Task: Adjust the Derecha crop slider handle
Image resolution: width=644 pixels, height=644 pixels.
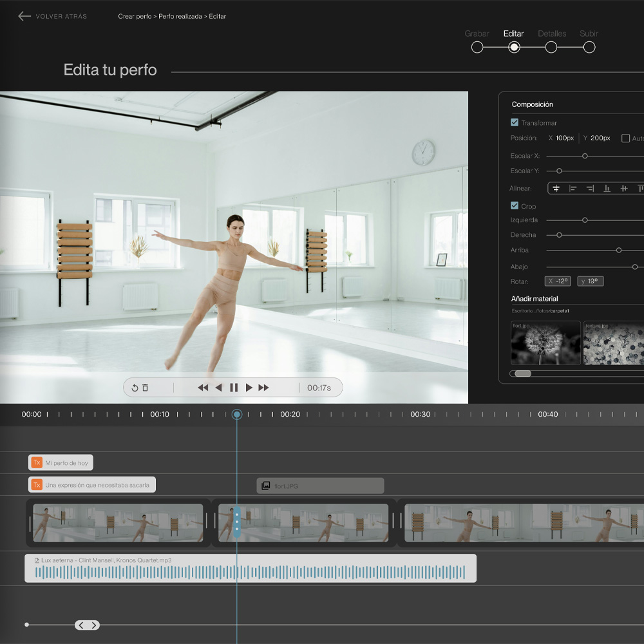Action: (x=559, y=235)
